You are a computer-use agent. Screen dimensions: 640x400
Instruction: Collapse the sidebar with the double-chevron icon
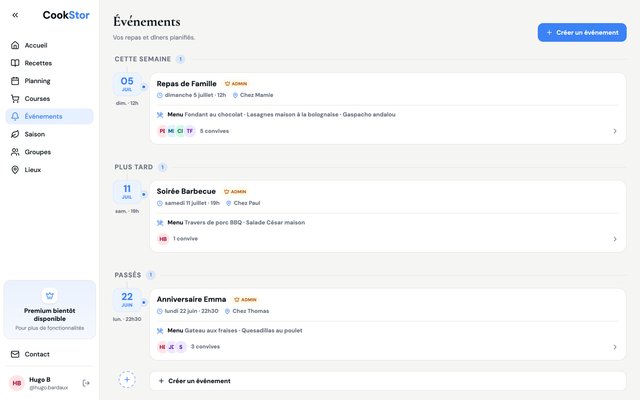pyautogui.click(x=15, y=15)
